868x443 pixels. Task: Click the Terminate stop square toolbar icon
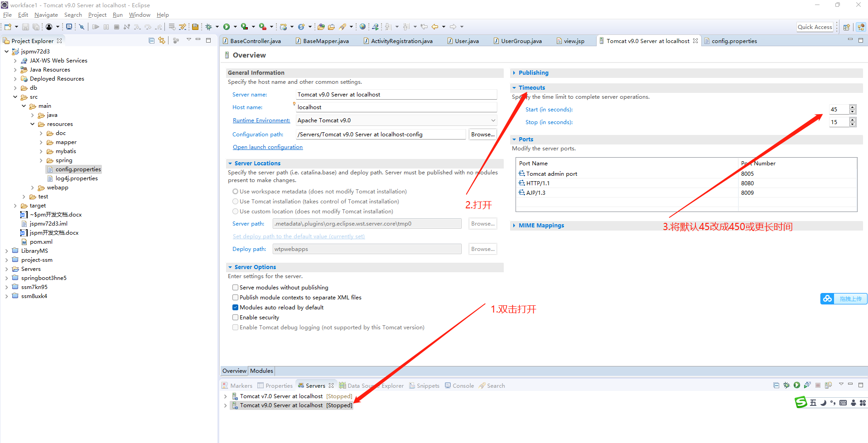(x=116, y=27)
